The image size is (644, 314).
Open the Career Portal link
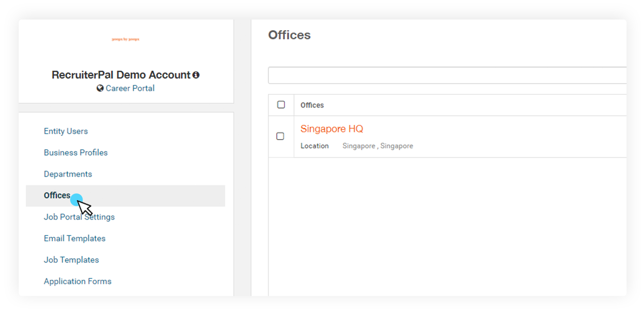130,88
